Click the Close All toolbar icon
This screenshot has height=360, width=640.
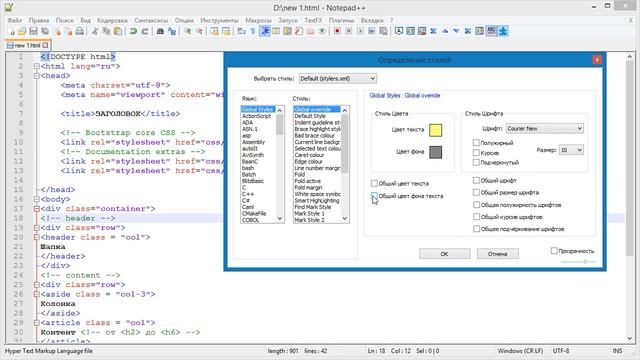point(69,31)
